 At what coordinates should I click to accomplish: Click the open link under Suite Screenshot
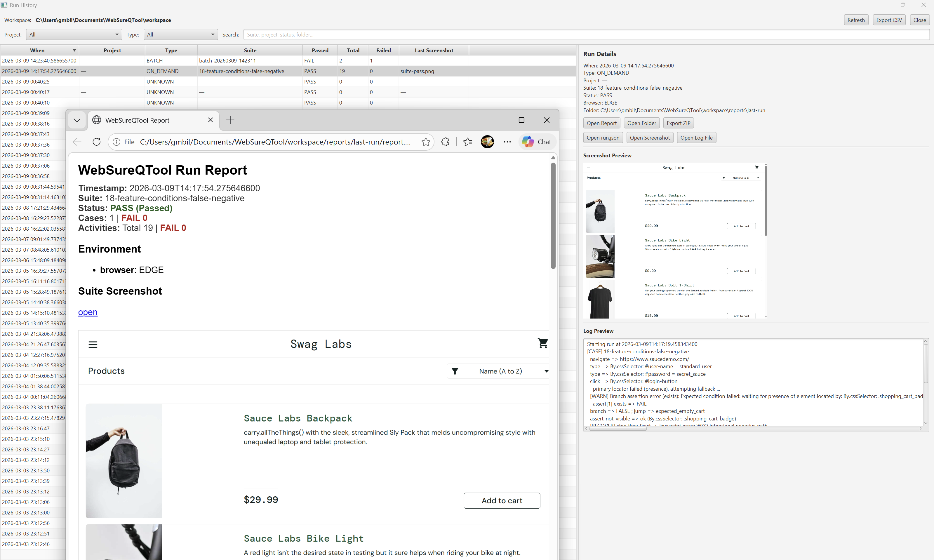(88, 312)
